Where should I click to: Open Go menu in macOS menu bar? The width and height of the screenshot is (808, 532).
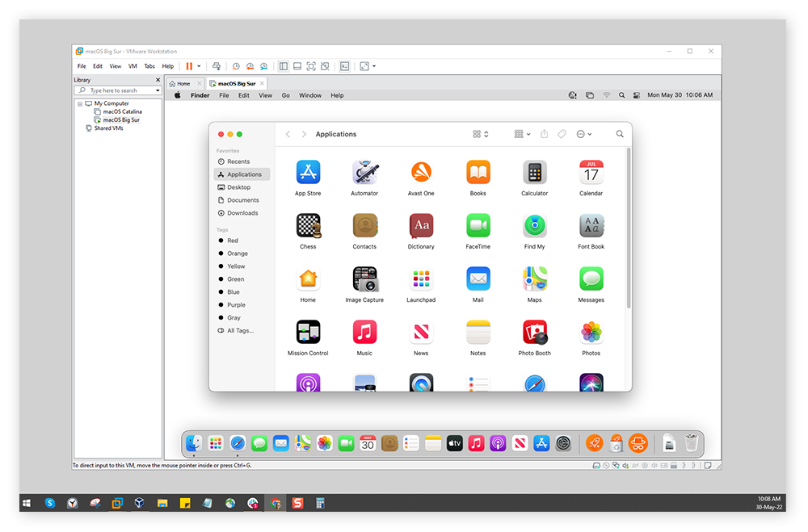(x=285, y=95)
